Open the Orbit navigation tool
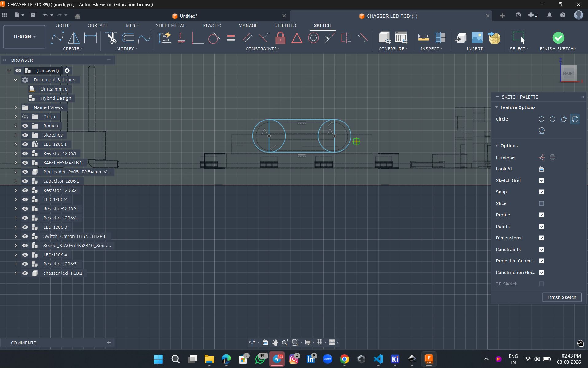 [252, 342]
